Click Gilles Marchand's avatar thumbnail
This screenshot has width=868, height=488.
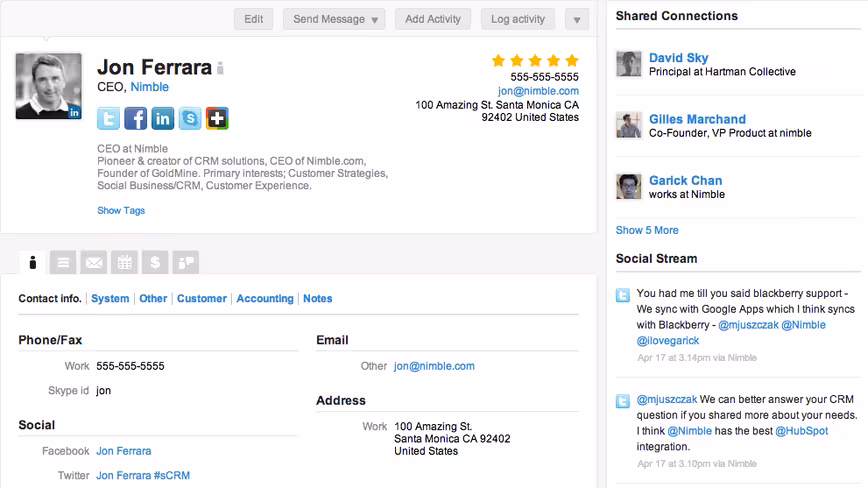(629, 125)
